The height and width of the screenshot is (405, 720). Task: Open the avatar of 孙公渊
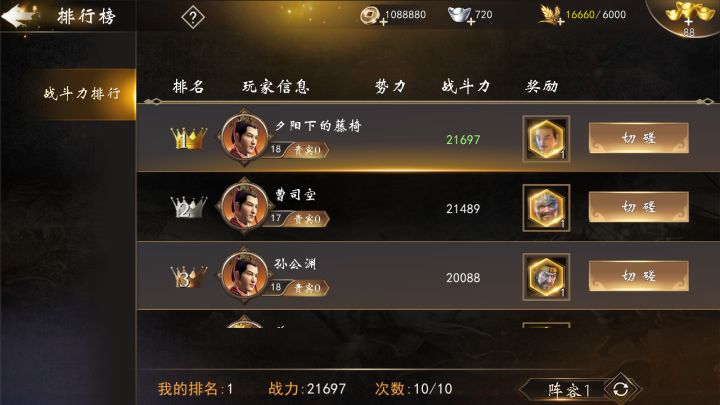[244, 275]
